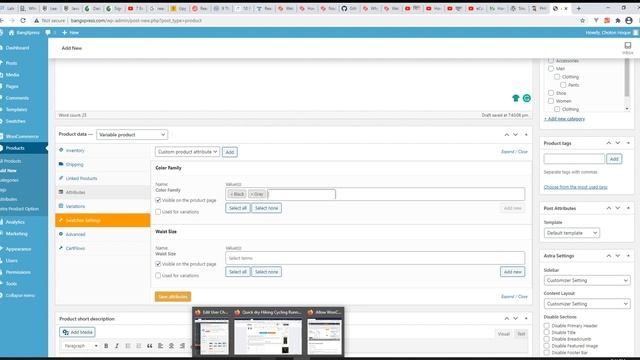Check the Women category checkbox
640x360 pixels.
(551, 101)
